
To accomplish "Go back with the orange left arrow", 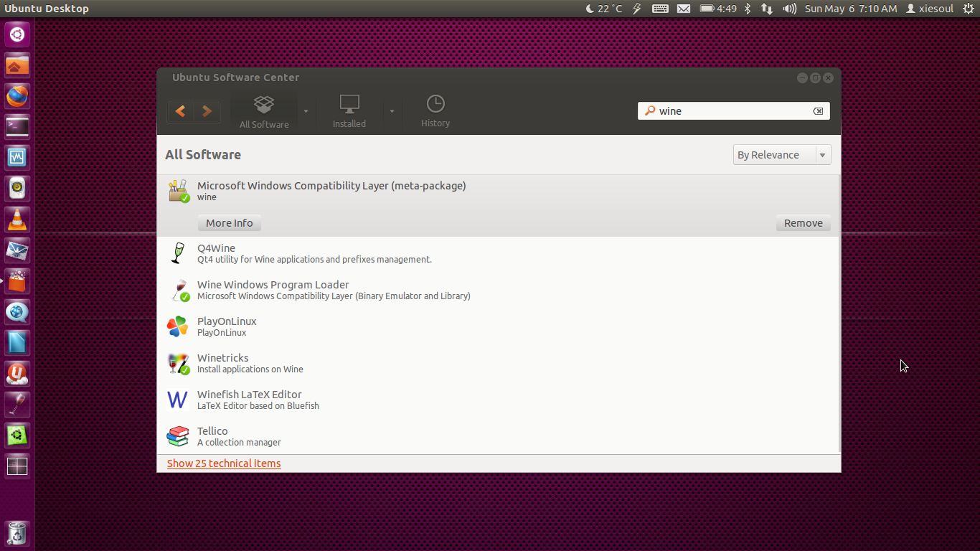I will click(181, 111).
